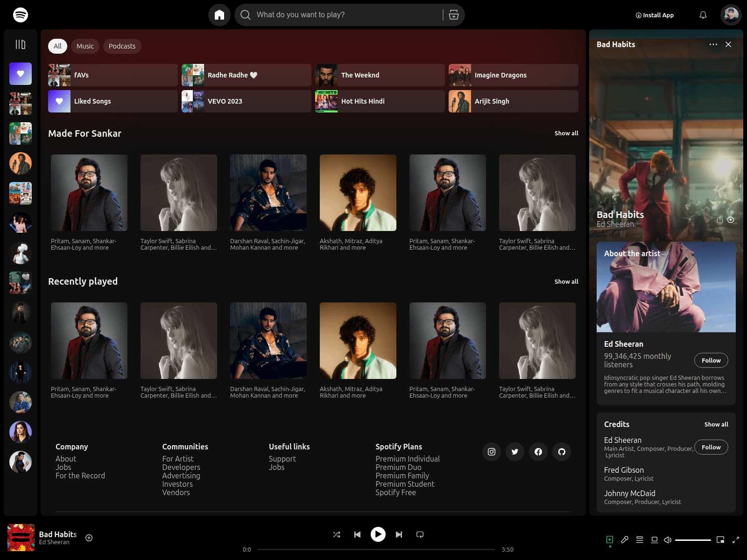Open Support footer link

282,459
